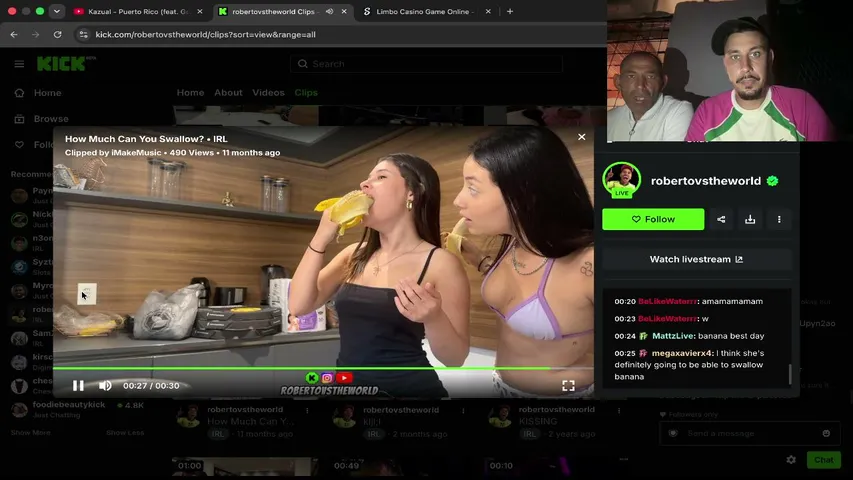Screen dimensions: 853x480
Task: Open emoji picker in chat input
Action: pyautogui.click(x=826, y=433)
